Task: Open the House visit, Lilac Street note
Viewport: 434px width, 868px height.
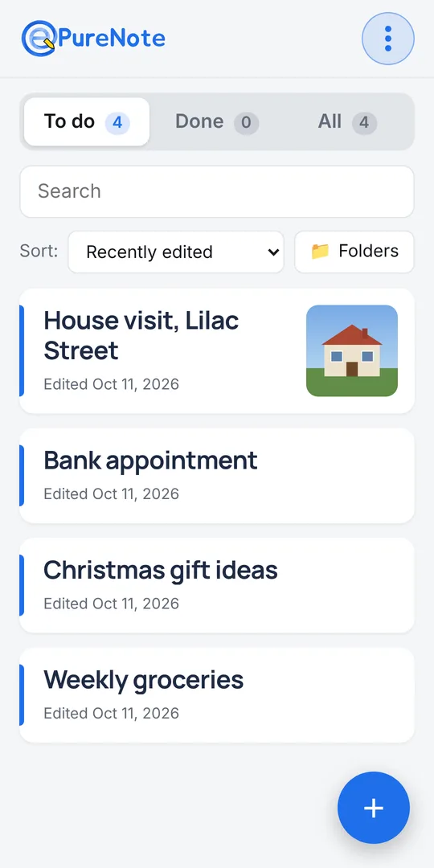Action: coord(217,351)
